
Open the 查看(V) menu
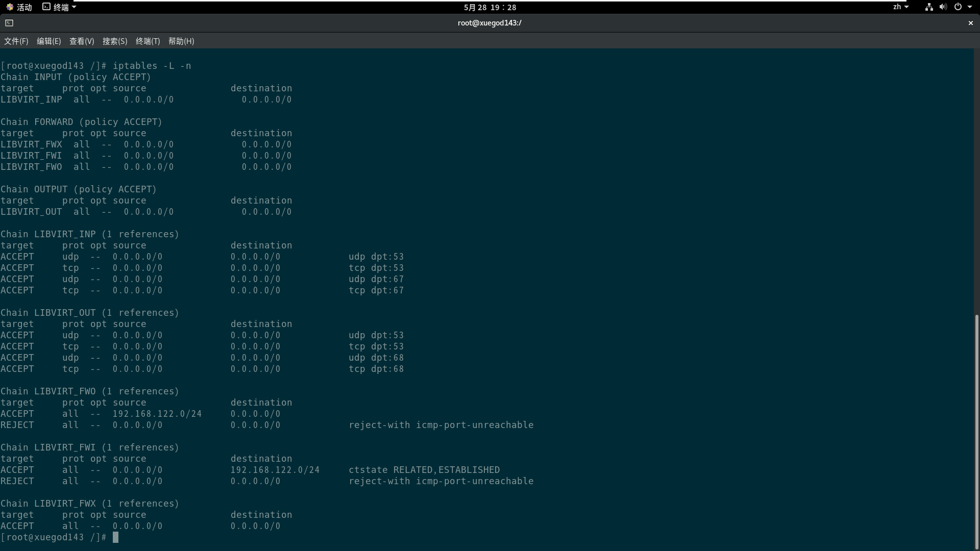82,41
